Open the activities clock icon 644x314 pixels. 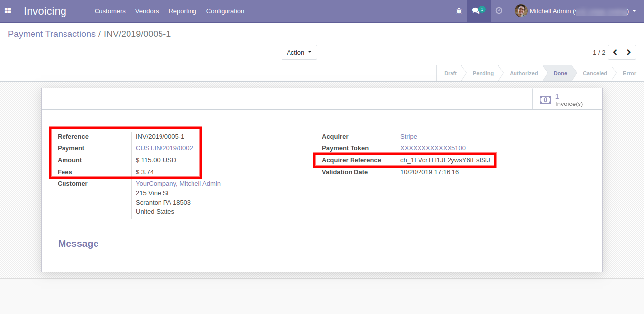499,11
